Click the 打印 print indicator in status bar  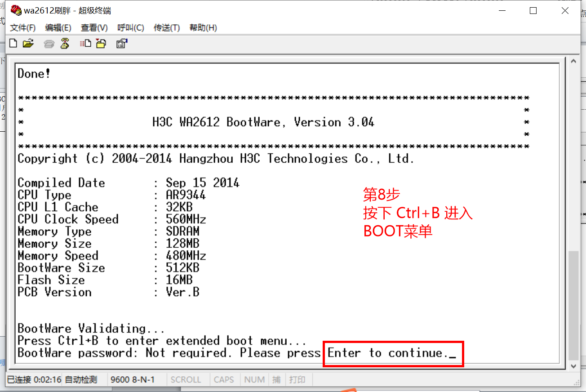click(297, 380)
